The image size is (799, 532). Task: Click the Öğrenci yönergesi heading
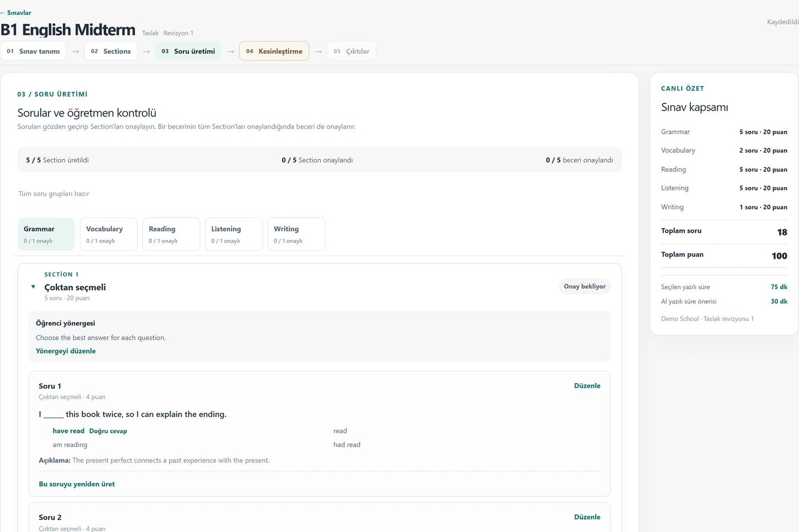click(x=66, y=323)
